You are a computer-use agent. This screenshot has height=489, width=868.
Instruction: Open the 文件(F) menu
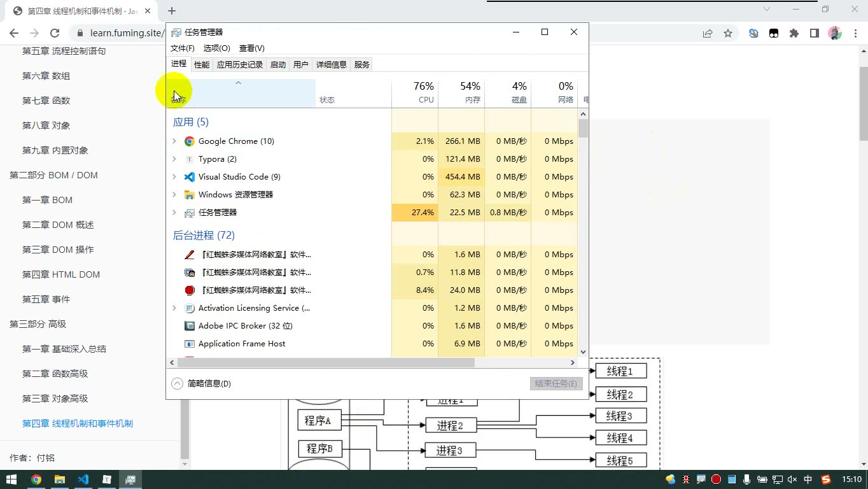183,48
